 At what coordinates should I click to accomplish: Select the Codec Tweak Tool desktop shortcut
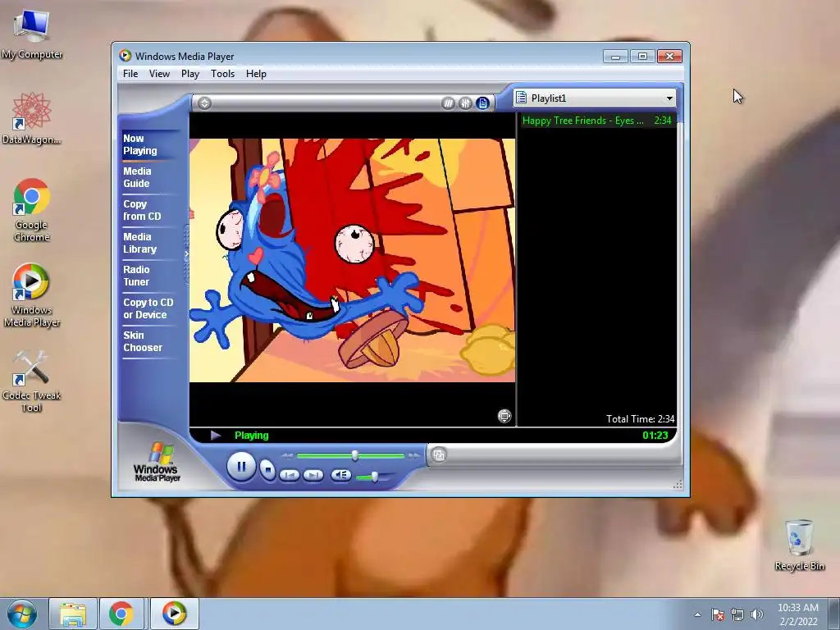(x=32, y=381)
